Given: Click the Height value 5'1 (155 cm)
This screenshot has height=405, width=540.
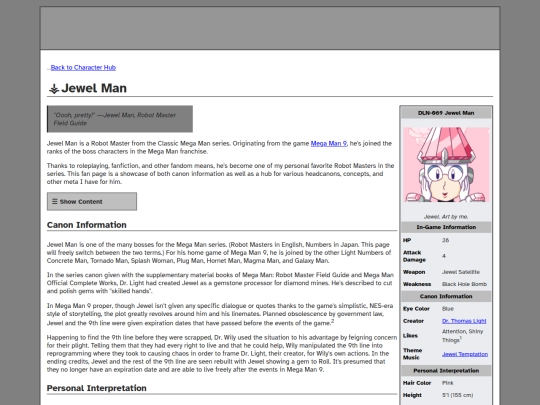Looking at the screenshot, I should point(458,395).
